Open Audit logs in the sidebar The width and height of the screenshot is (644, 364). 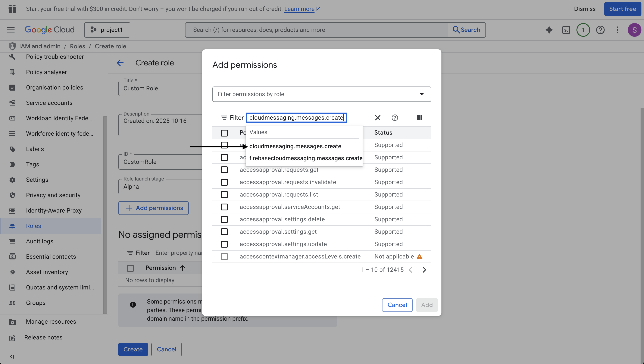[x=40, y=241]
